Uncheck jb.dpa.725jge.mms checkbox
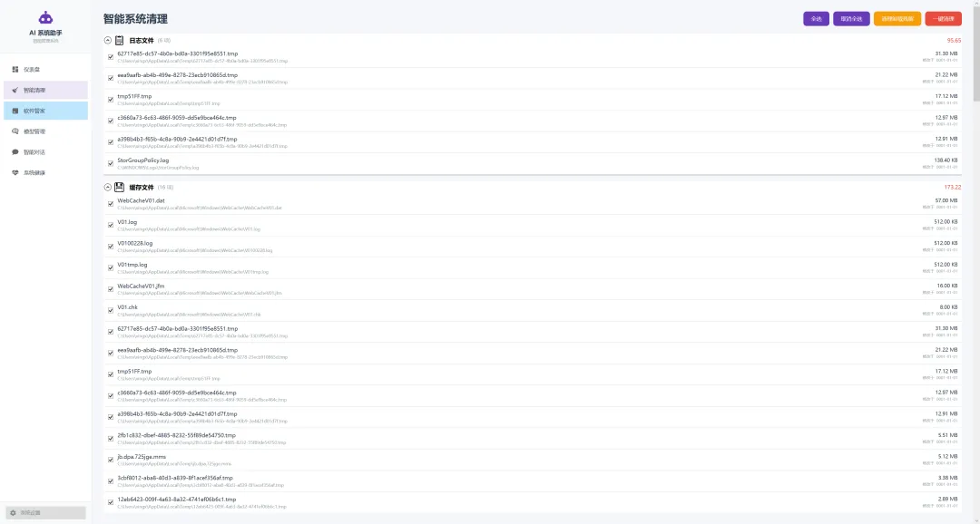This screenshot has width=980, height=524. [111, 460]
